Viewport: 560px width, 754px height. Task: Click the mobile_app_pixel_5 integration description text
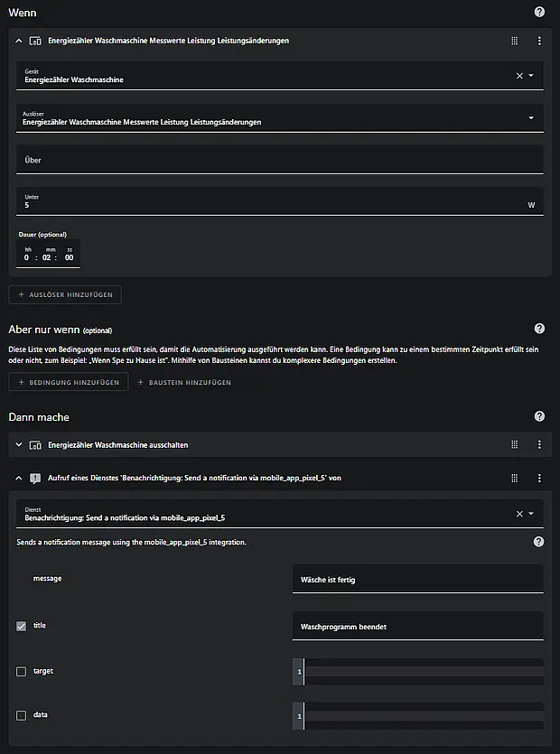point(131,542)
